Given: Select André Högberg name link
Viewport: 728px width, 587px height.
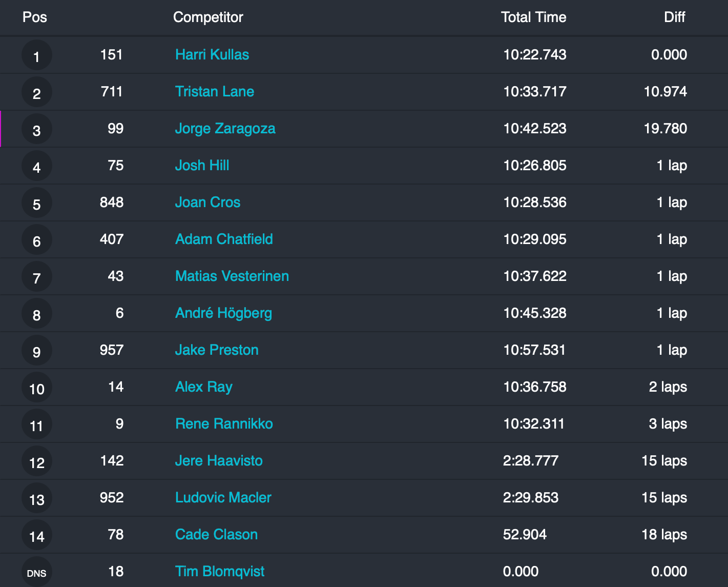Looking at the screenshot, I should pos(223,313).
